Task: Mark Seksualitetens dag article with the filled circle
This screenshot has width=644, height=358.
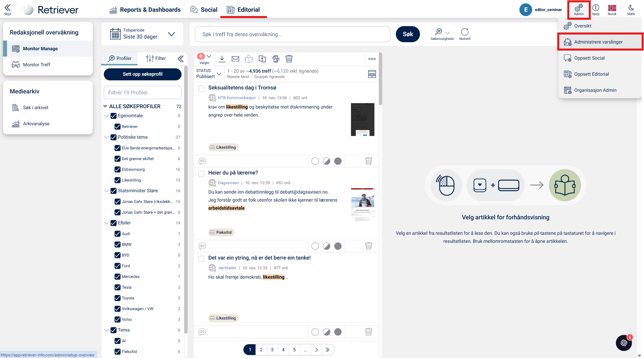Action: pos(338,161)
